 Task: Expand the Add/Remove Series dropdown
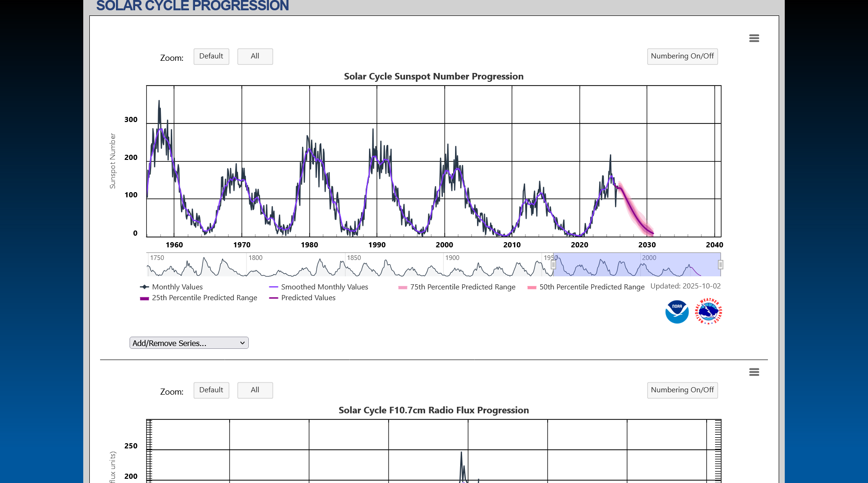point(189,343)
